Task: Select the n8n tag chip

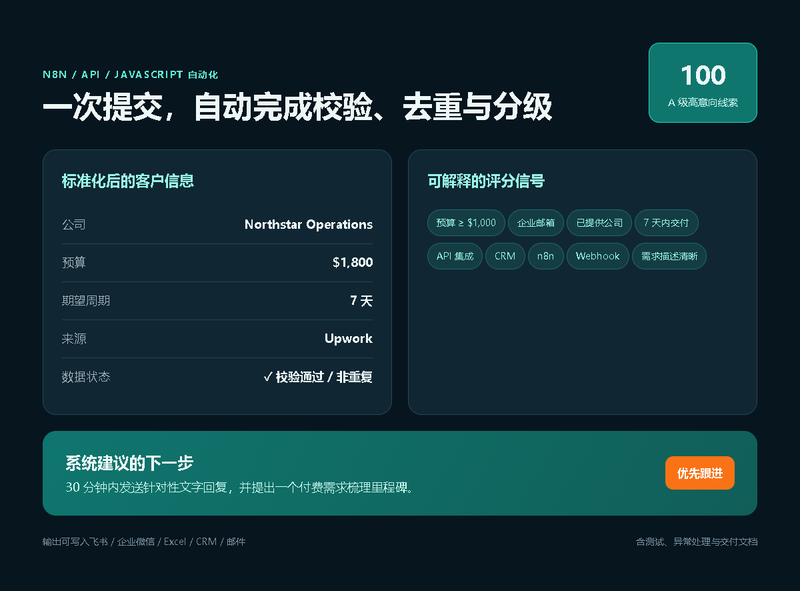Action: click(545, 256)
